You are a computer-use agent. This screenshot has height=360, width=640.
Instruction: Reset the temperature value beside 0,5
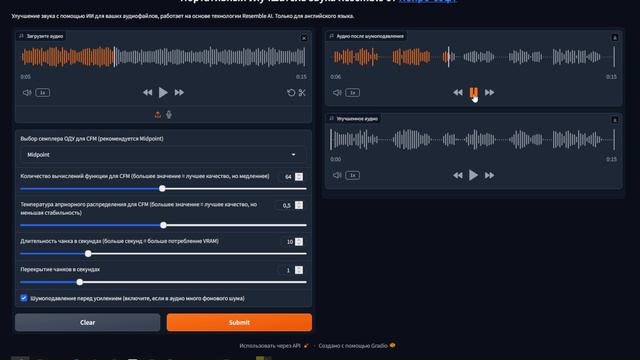299,205
